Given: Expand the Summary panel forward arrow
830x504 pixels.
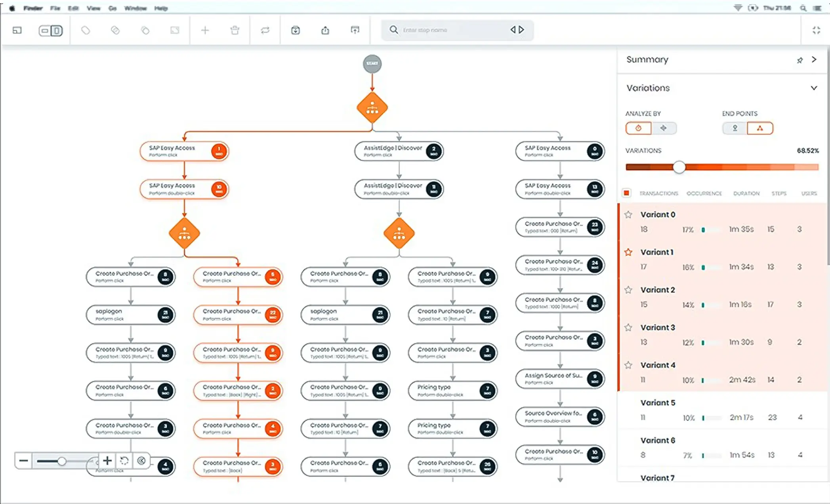Looking at the screenshot, I should (815, 59).
